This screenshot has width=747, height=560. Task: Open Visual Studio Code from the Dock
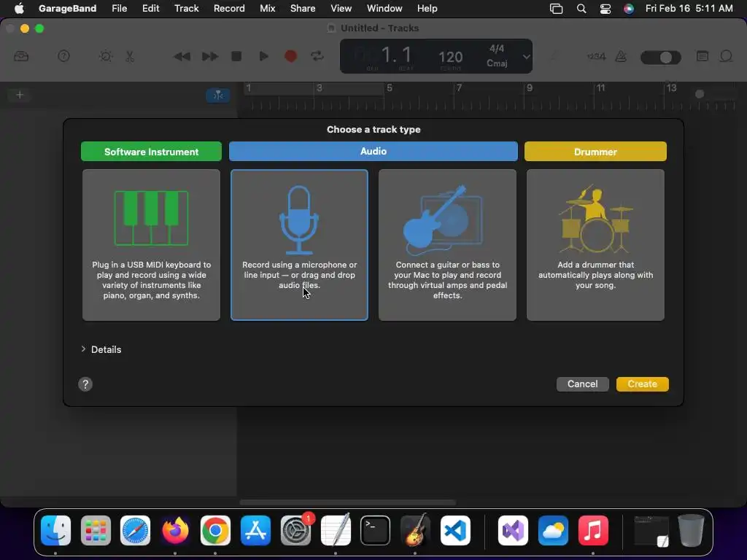(455, 530)
